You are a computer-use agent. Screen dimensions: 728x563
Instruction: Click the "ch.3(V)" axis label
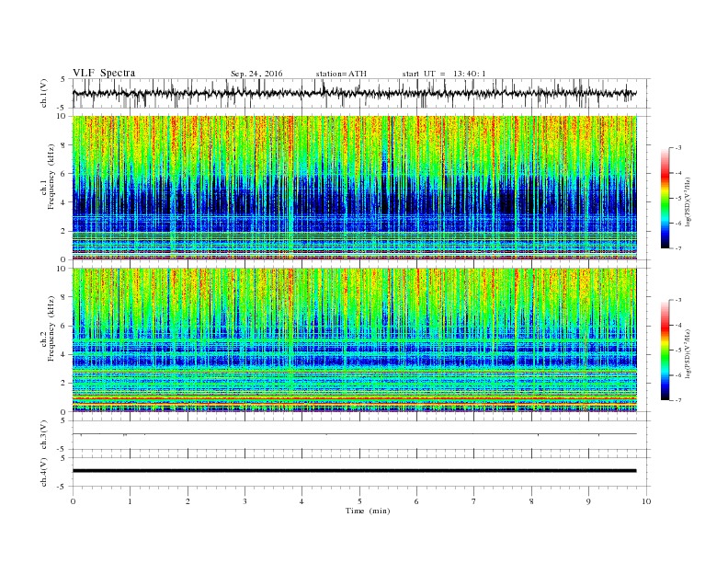coord(43,434)
